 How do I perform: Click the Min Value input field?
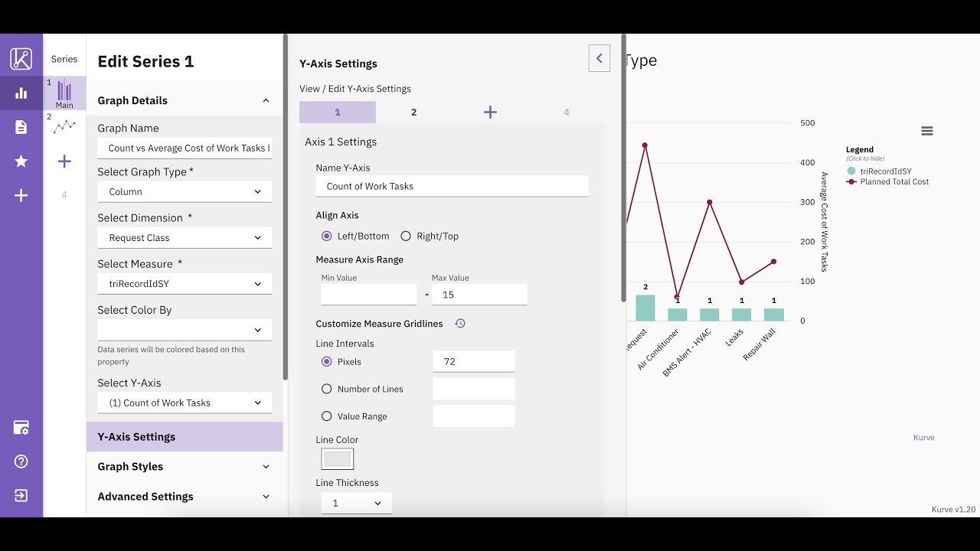pyautogui.click(x=369, y=295)
